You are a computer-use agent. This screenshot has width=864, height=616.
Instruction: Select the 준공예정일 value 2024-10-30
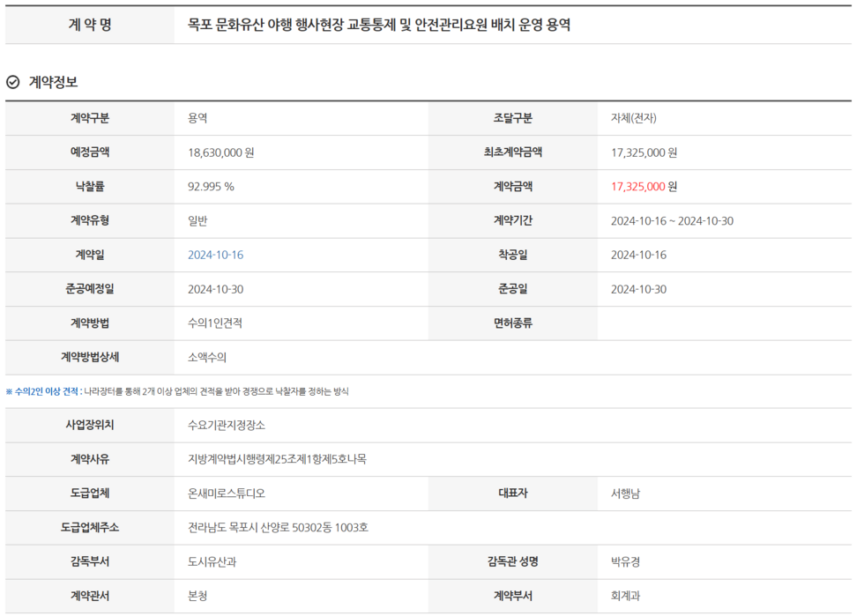tap(215, 289)
